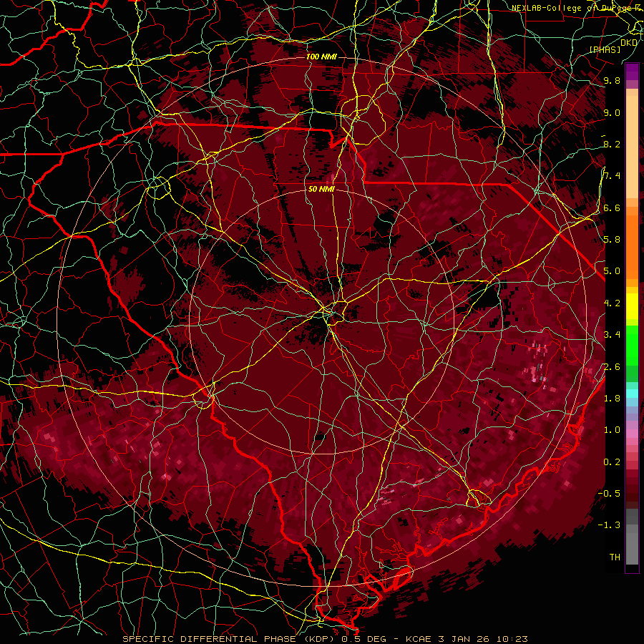Viewport: 644px width, 644px height.
Task: Select the '1.0' value on legend
Action: tap(612, 430)
